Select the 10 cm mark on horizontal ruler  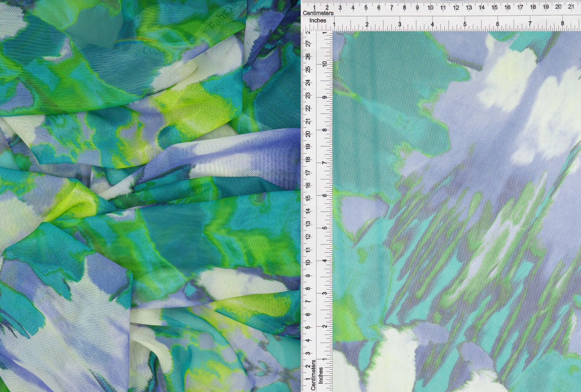[x=430, y=7]
